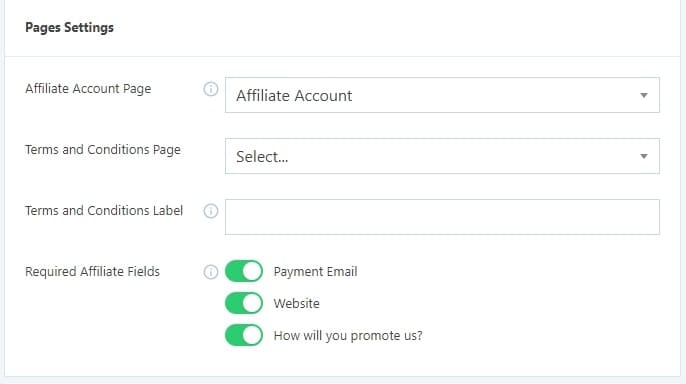Click the 'Payment Email' toggle label text
686x384 pixels.
tap(315, 272)
